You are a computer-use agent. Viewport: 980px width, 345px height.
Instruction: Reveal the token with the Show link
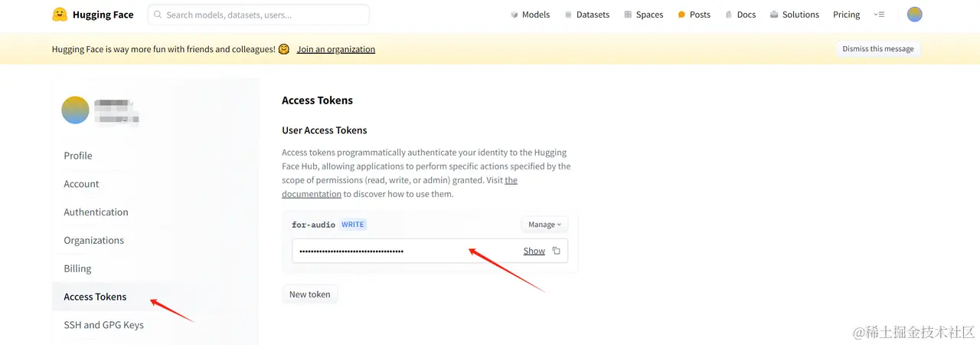point(534,251)
